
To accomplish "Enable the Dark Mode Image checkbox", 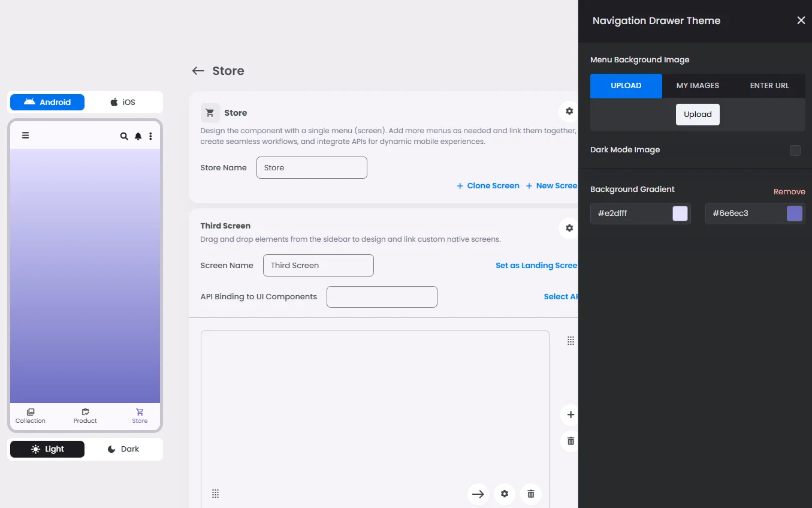I will pyautogui.click(x=795, y=150).
